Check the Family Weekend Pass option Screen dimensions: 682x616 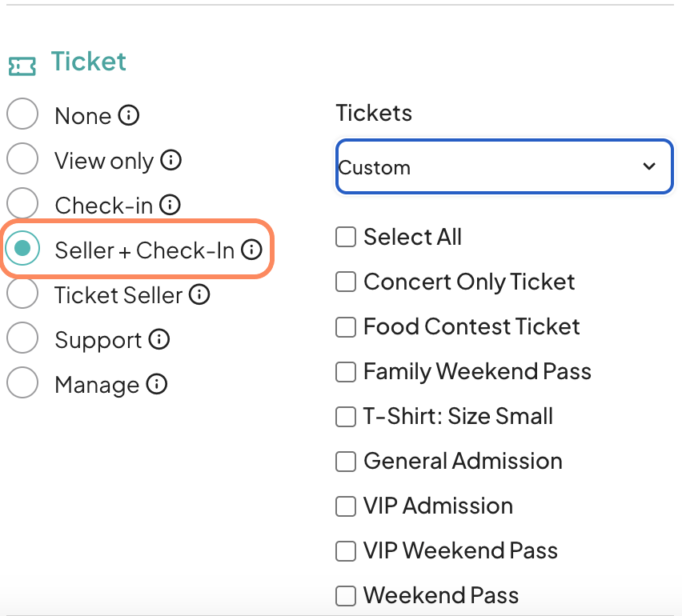point(346,372)
